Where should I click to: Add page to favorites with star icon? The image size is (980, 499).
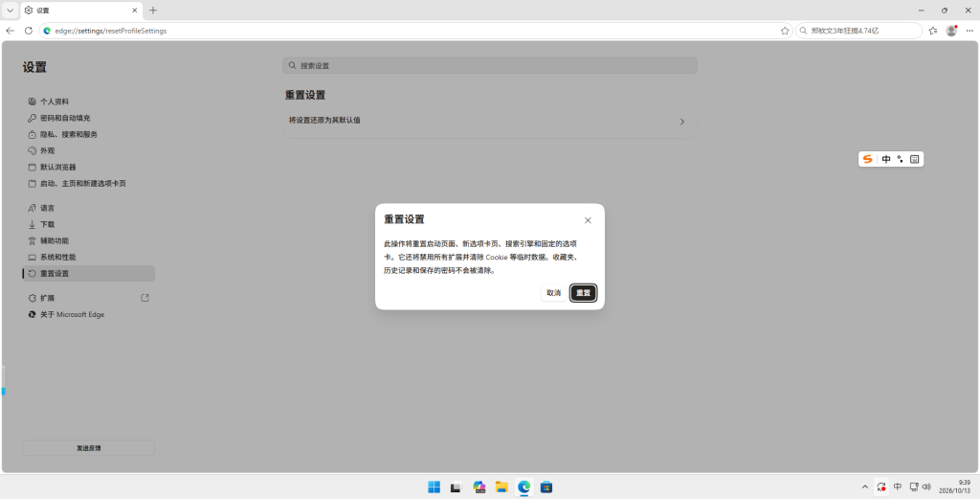(785, 30)
